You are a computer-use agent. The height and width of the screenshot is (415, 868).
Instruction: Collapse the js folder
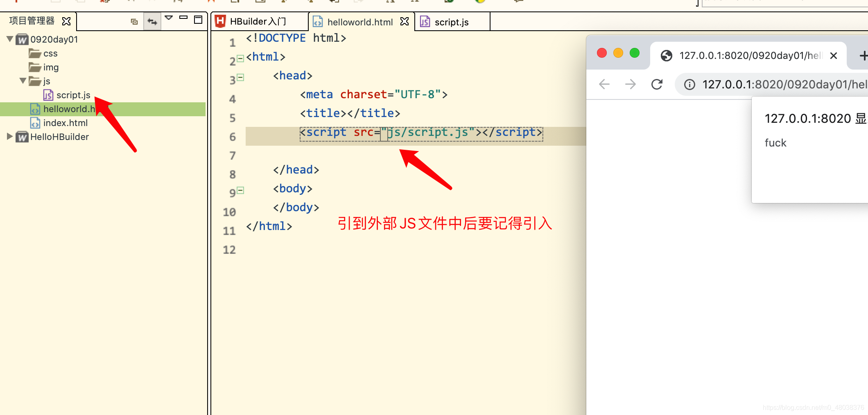tap(23, 81)
